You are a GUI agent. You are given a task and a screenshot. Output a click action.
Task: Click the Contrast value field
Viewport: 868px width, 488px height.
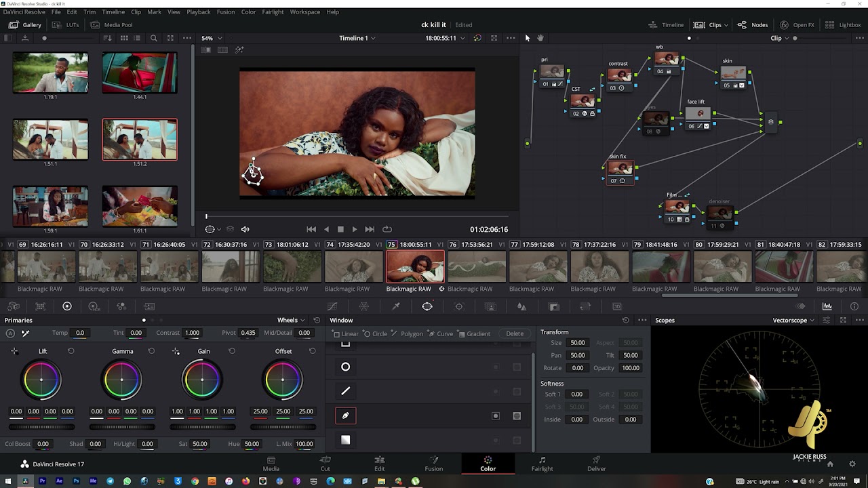pos(193,333)
